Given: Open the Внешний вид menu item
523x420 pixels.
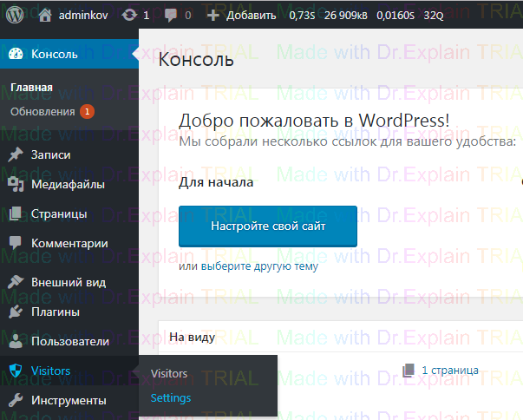Looking at the screenshot, I should click(69, 282).
